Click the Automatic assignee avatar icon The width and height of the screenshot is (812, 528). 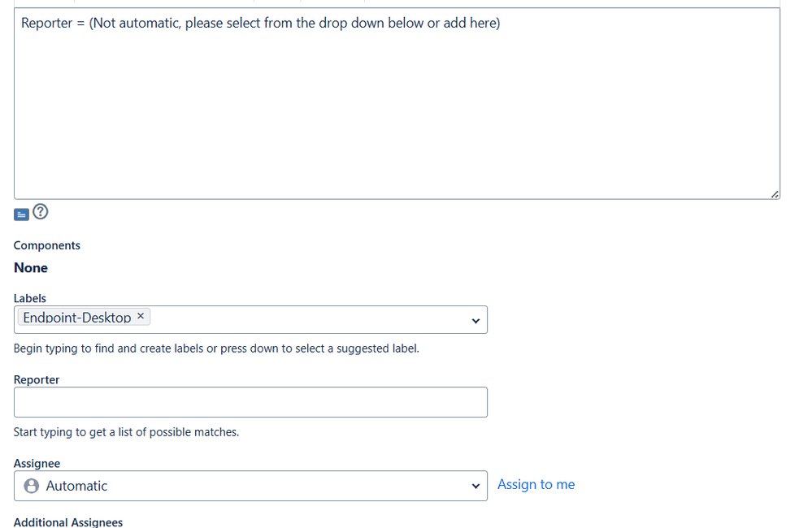(32, 486)
